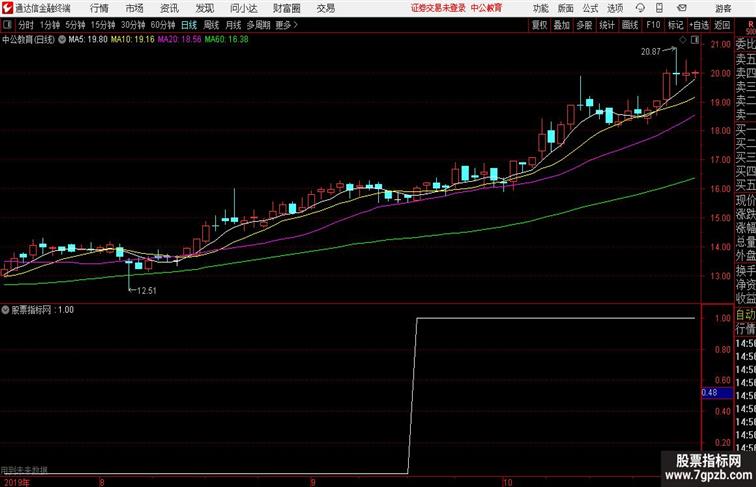
Task: Open the 资讯 menu
Action: [169, 8]
